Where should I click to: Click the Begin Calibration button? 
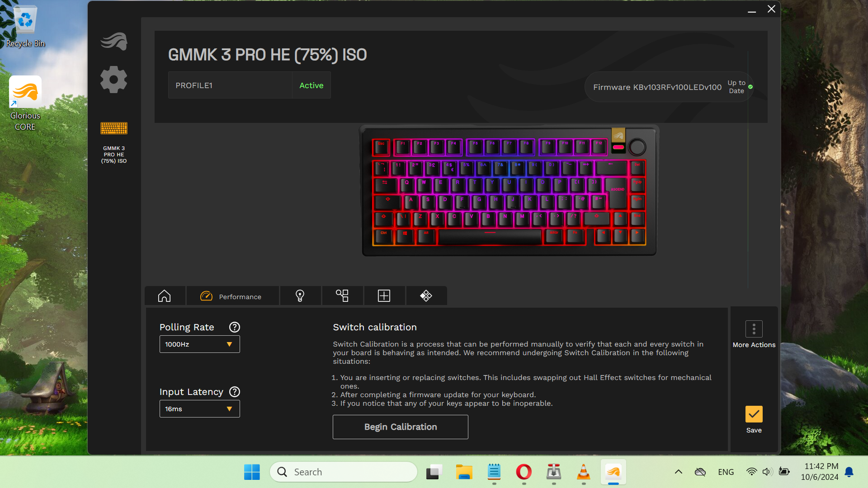(x=400, y=427)
